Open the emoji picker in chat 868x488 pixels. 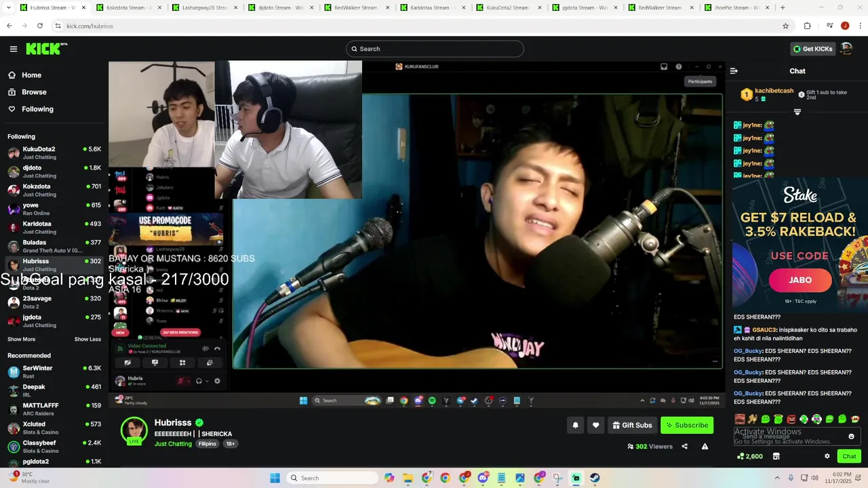[x=852, y=436]
